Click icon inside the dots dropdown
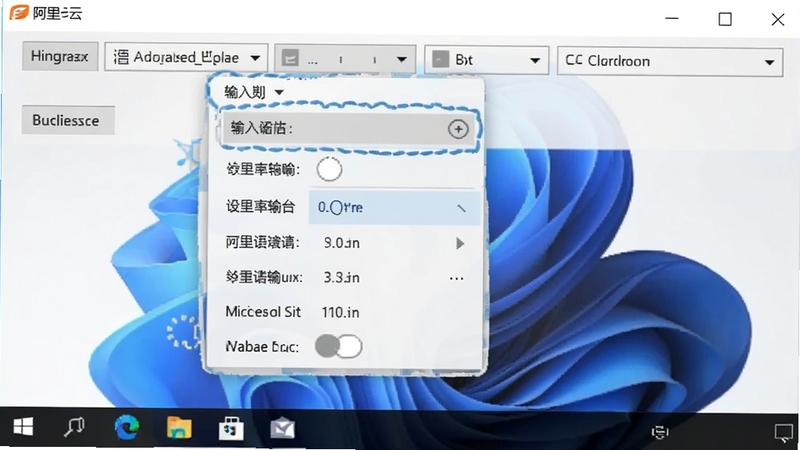This screenshot has height=450, width=800. [x=290, y=58]
